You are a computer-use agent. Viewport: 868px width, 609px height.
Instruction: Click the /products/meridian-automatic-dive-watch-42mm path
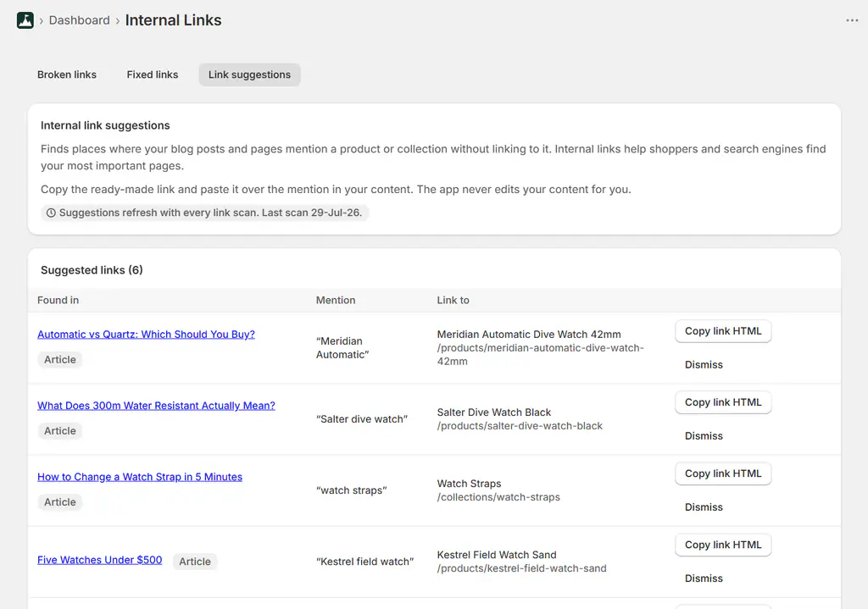540,355
